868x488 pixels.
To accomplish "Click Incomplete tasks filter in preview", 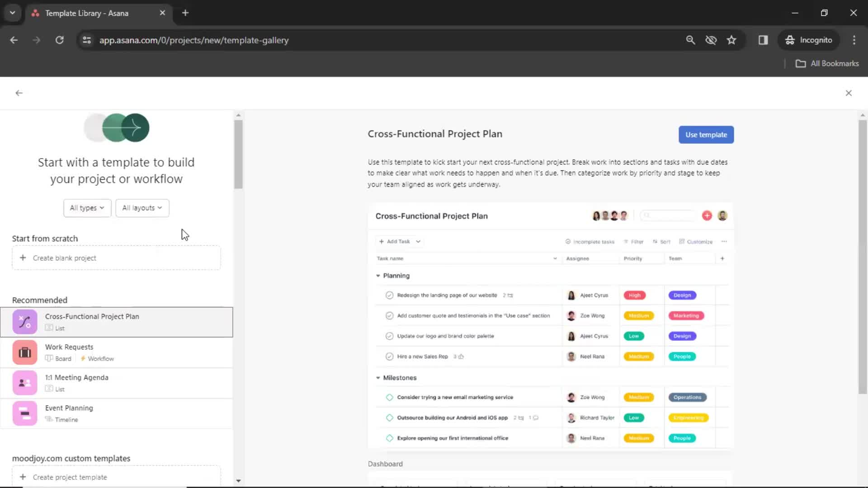I will point(590,242).
